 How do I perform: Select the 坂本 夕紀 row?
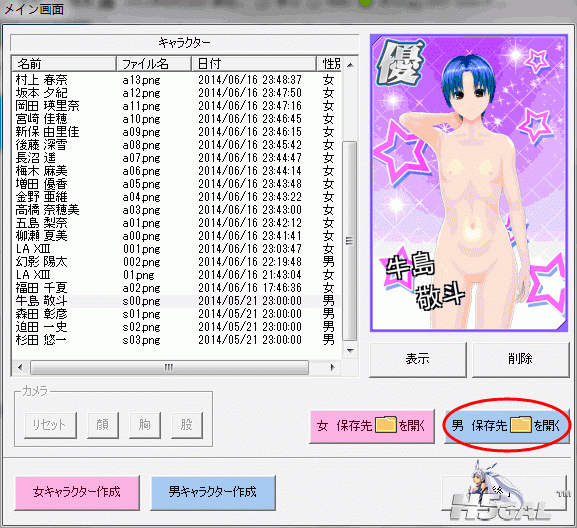177,93
